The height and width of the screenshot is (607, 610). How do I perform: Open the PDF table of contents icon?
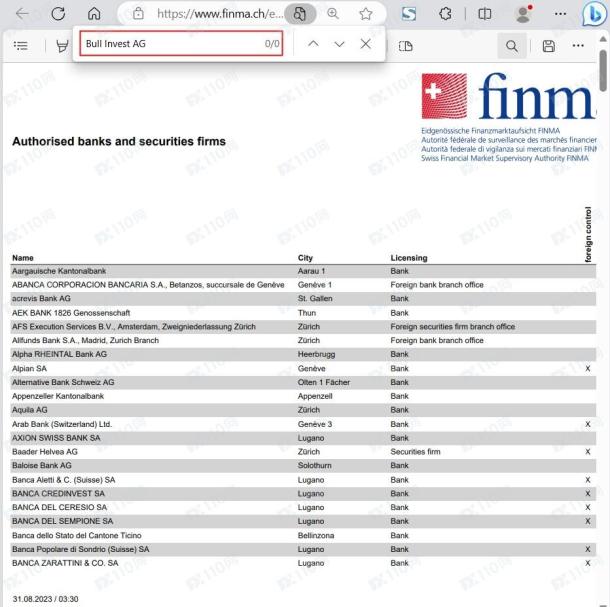(21, 46)
